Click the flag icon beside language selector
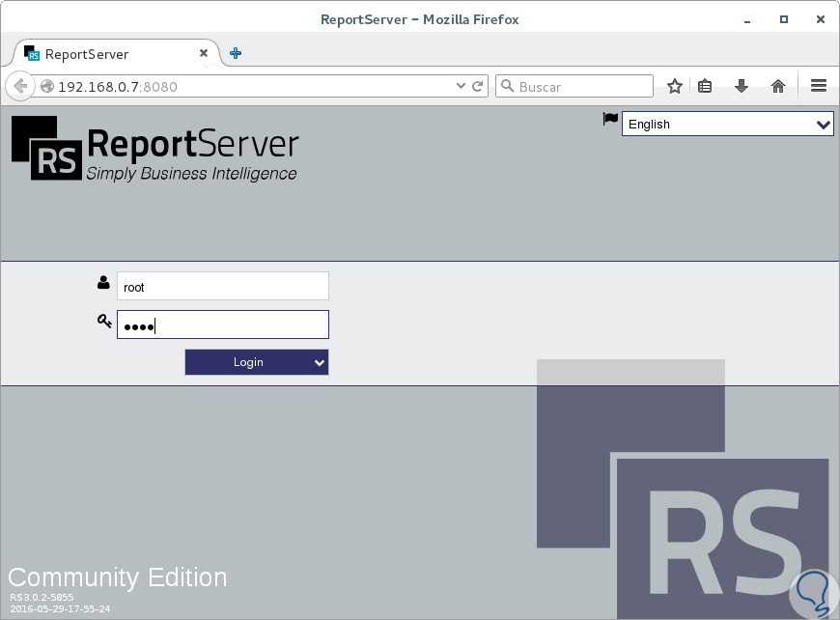 [x=610, y=119]
